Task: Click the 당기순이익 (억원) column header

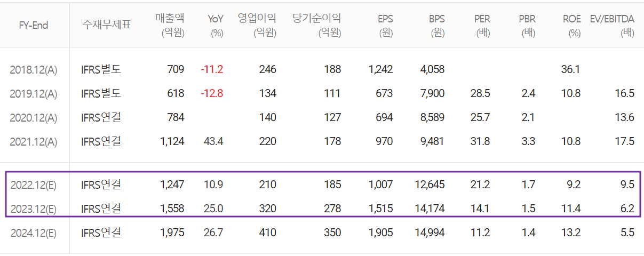Action: (316, 25)
